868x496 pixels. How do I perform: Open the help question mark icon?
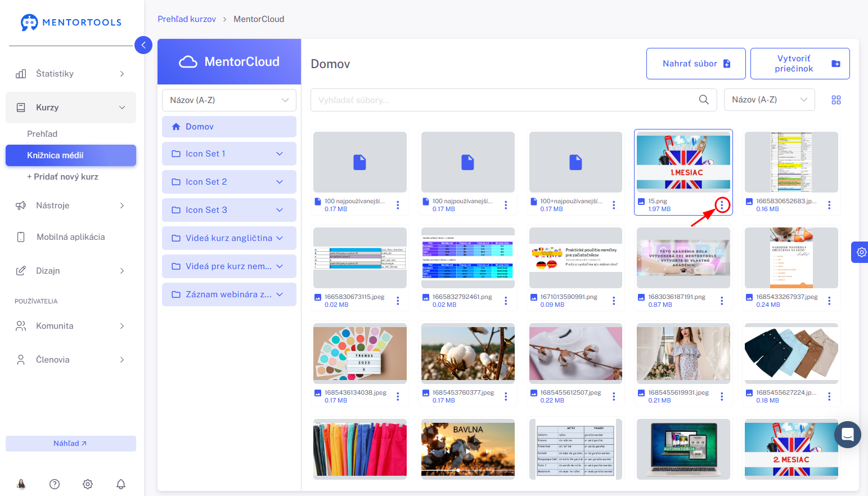pos(55,484)
